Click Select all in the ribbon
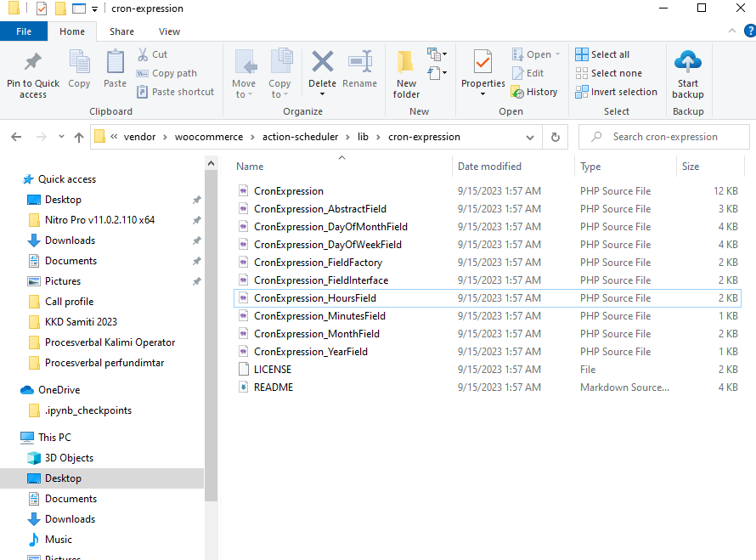The image size is (756, 560). pyautogui.click(x=602, y=54)
